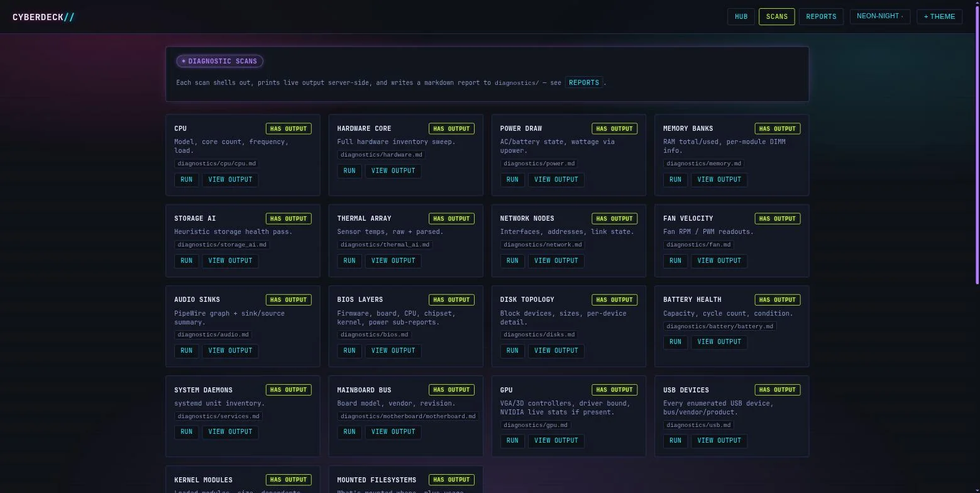Click the MOUNTED FILESYSTEMS card title
The image size is (980, 493).
point(377,480)
